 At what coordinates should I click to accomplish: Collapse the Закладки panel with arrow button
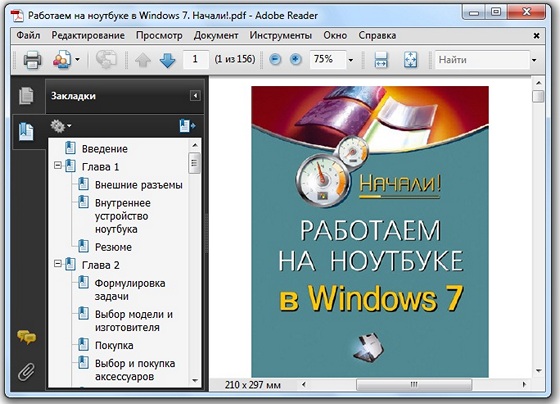click(195, 96)
